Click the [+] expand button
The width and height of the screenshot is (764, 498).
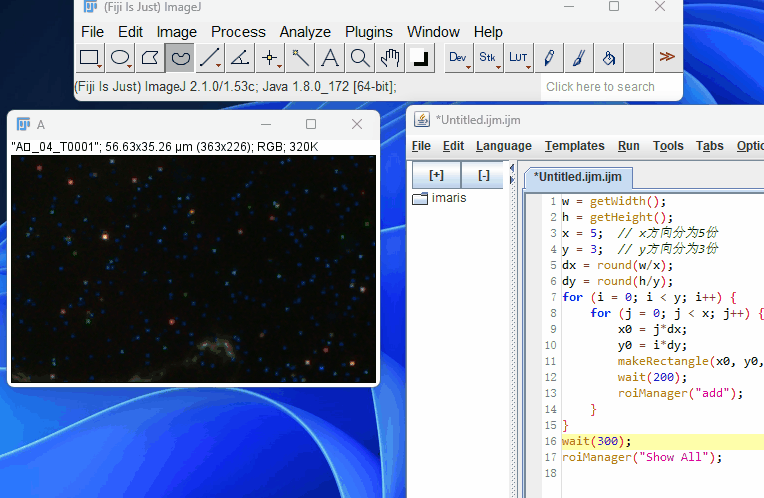pyautogui.click(x=436, y=175)
